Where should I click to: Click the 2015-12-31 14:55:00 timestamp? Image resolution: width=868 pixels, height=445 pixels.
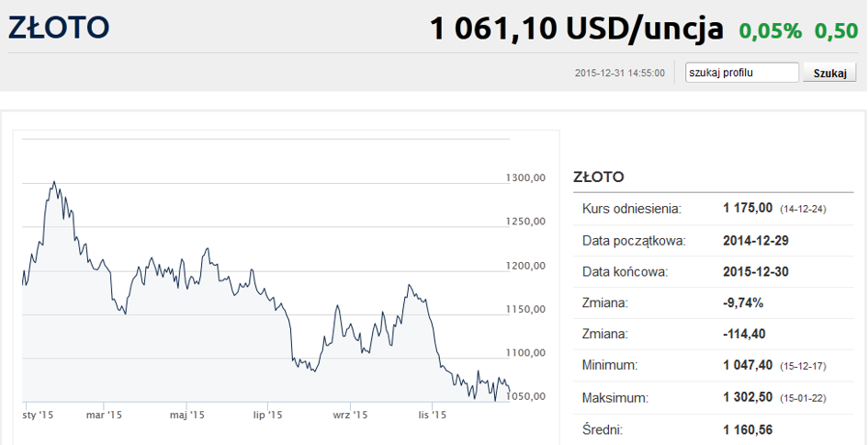click(x=619, y=74)
